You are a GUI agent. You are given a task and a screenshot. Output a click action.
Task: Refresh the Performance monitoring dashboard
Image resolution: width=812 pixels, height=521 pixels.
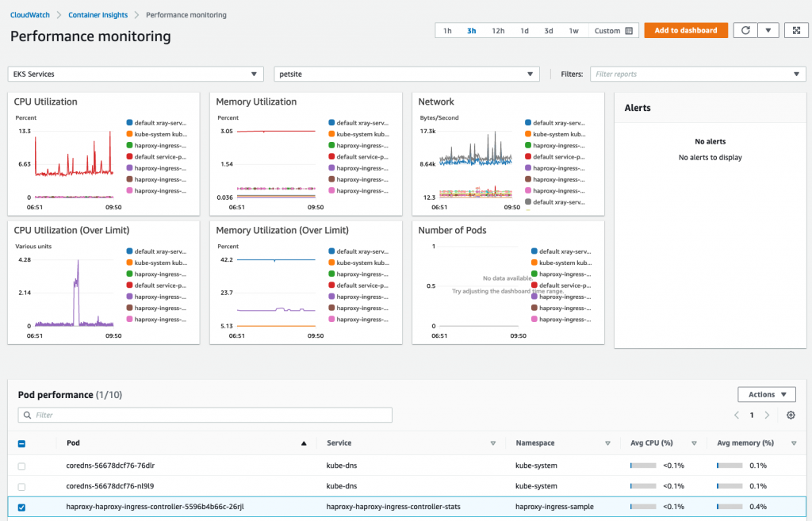745,30
